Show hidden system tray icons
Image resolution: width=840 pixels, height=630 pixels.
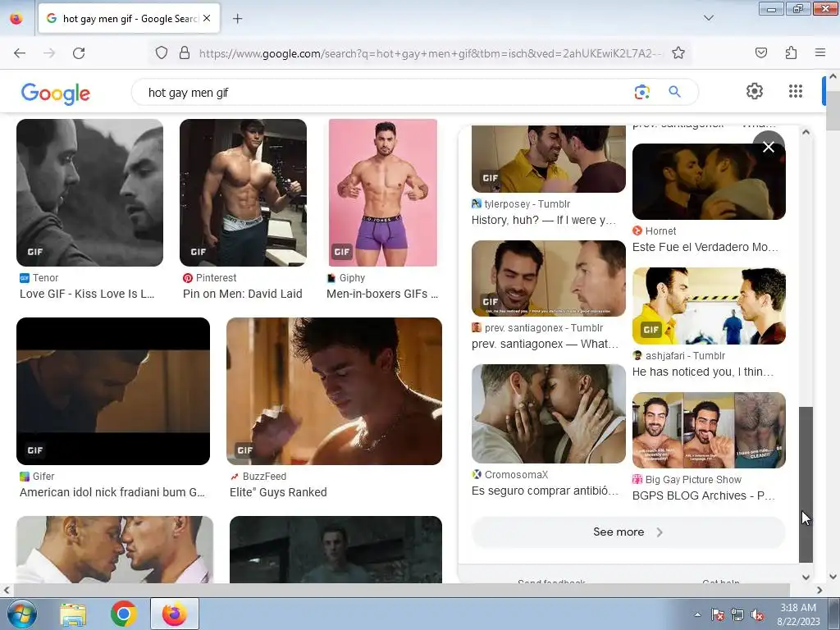tap(697, 614)
